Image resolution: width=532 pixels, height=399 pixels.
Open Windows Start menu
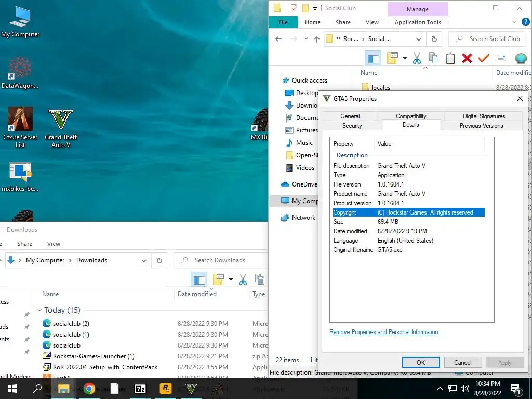[12, 389]
